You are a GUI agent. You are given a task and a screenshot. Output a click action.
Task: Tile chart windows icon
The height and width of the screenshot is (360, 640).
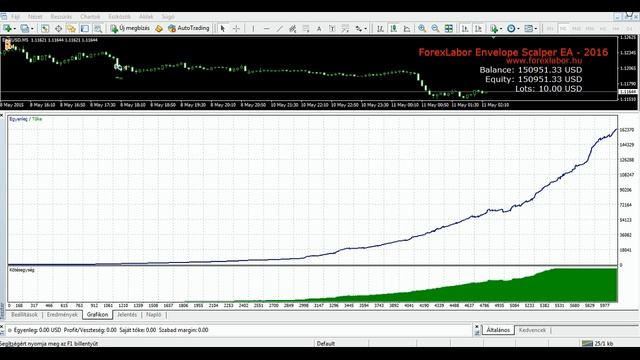click(449, 28)
